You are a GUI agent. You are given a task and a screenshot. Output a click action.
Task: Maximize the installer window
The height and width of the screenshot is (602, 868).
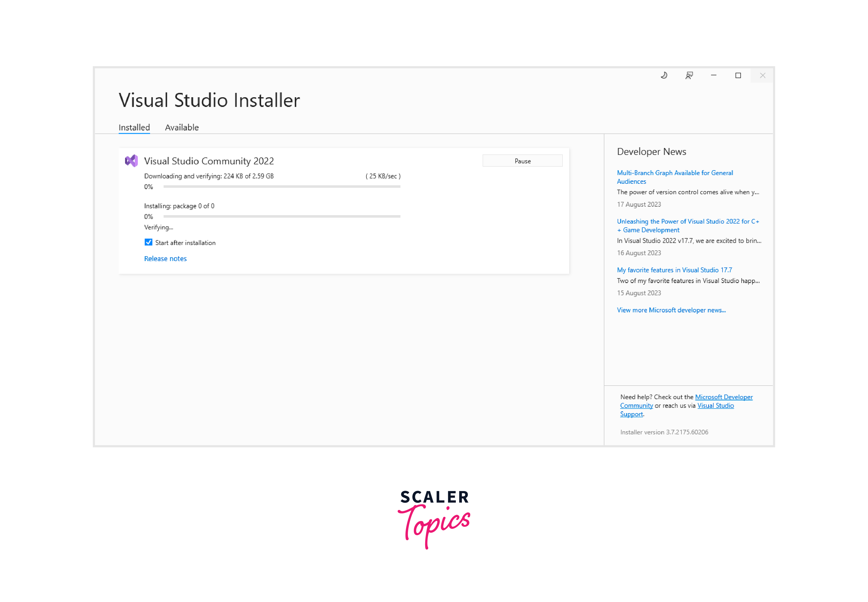point(738,76)
